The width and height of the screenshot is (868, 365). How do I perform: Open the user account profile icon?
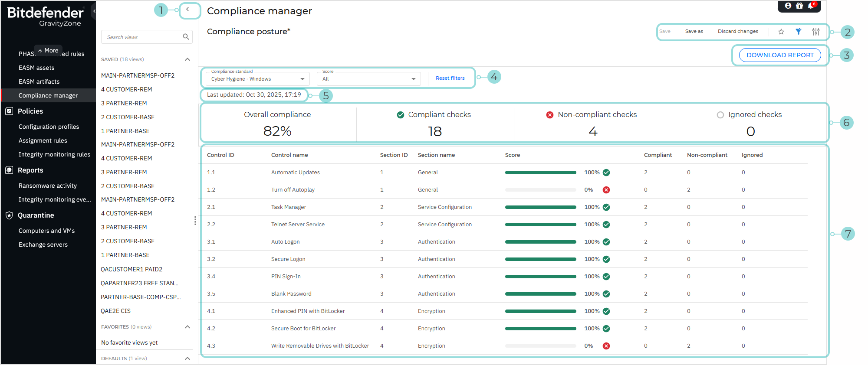(788, 6)
